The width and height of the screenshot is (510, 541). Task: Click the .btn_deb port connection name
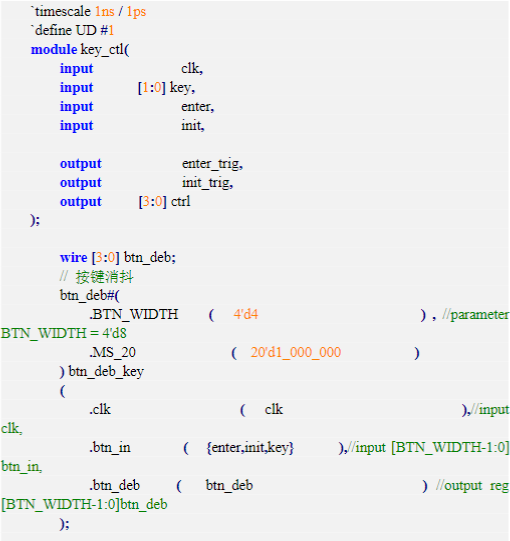pyautogui.click(x=115, y=485)
